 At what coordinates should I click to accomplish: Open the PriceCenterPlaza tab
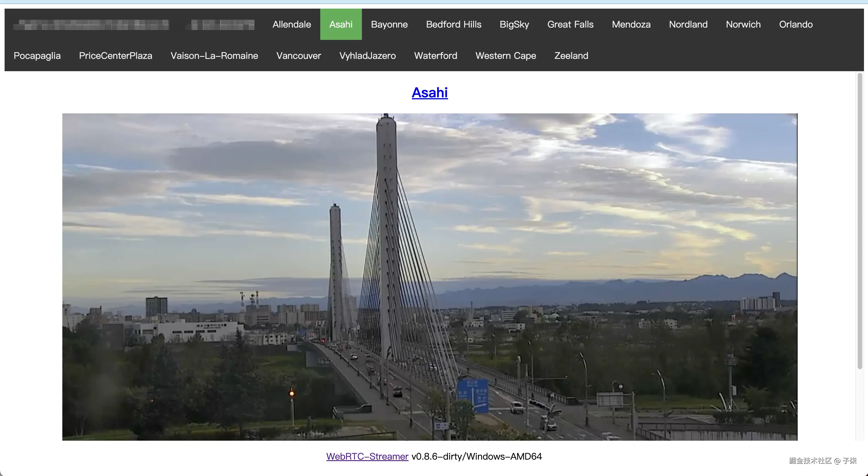pyautogui.click(x=115, y=56)
